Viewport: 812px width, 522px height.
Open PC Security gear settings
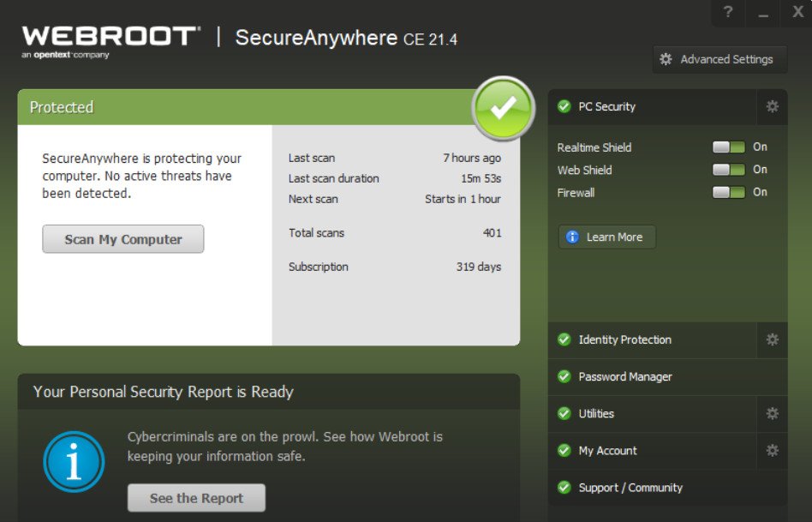[772, 107]
